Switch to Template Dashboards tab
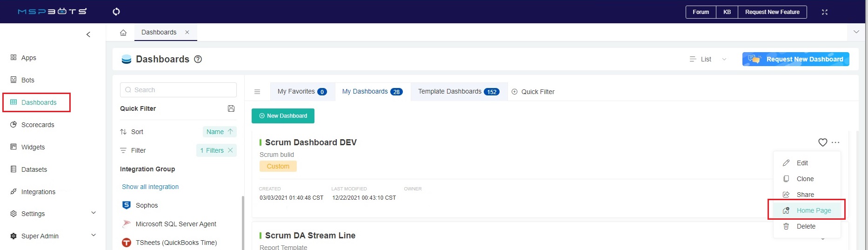The image size is (868, 250). [459, 91]
